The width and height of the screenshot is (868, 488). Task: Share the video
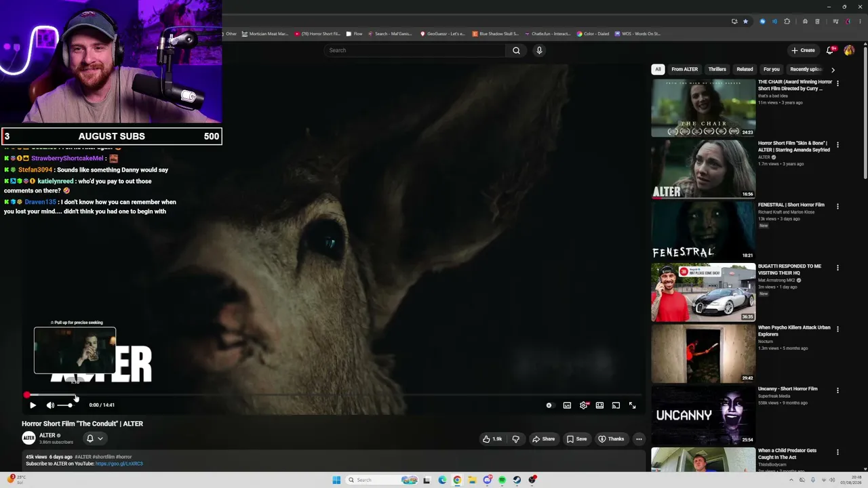tap(543, 439)
